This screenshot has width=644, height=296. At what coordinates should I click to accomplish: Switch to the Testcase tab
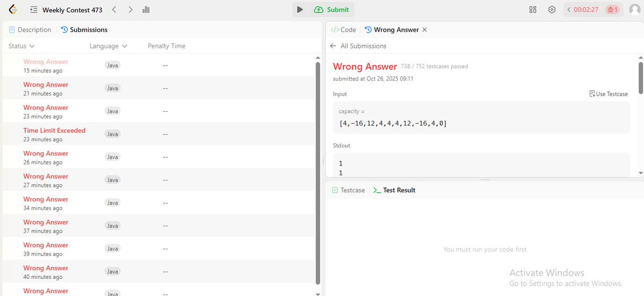point(348,190)
